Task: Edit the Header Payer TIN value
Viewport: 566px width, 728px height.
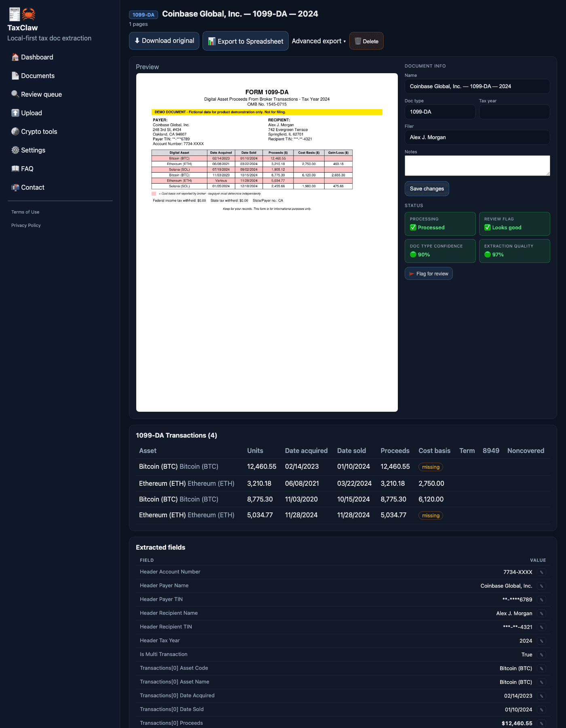Action: [x=542, y=599]
